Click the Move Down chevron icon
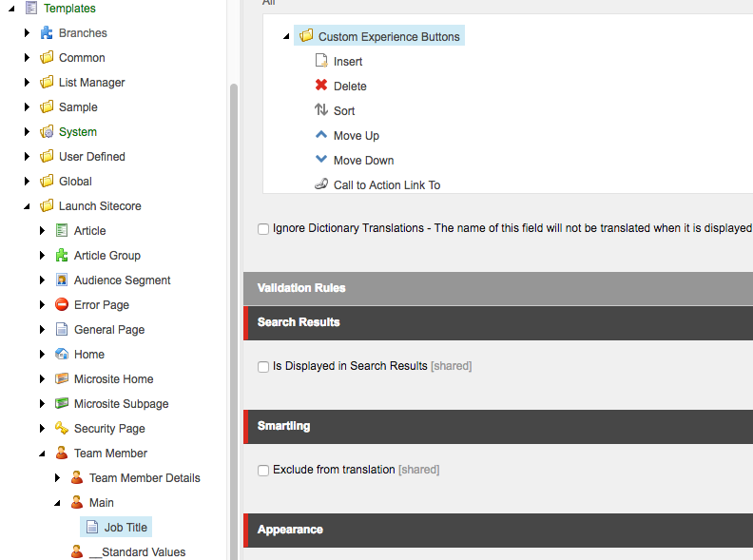This screenshot has height=560, width=753. [321, 160]
